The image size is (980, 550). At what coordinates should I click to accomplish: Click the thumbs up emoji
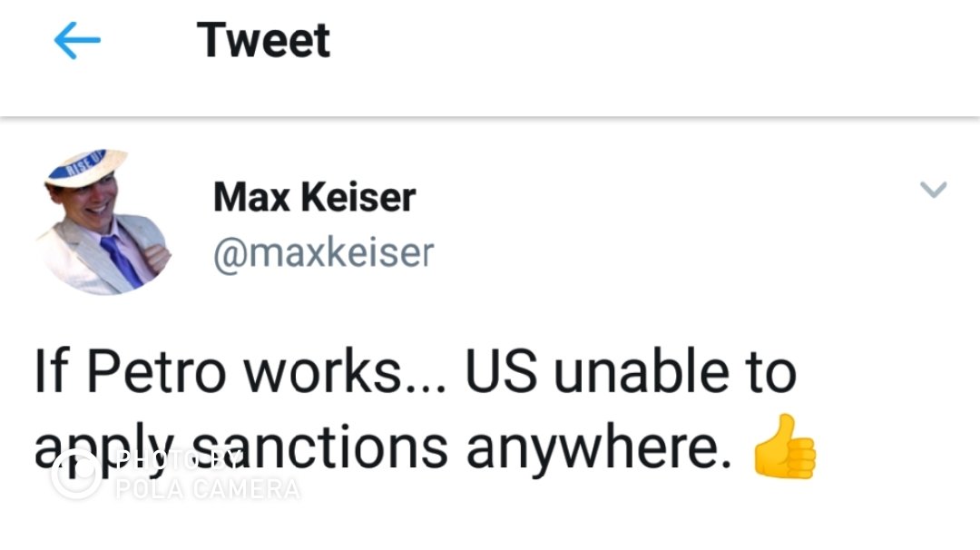(785, 447)
